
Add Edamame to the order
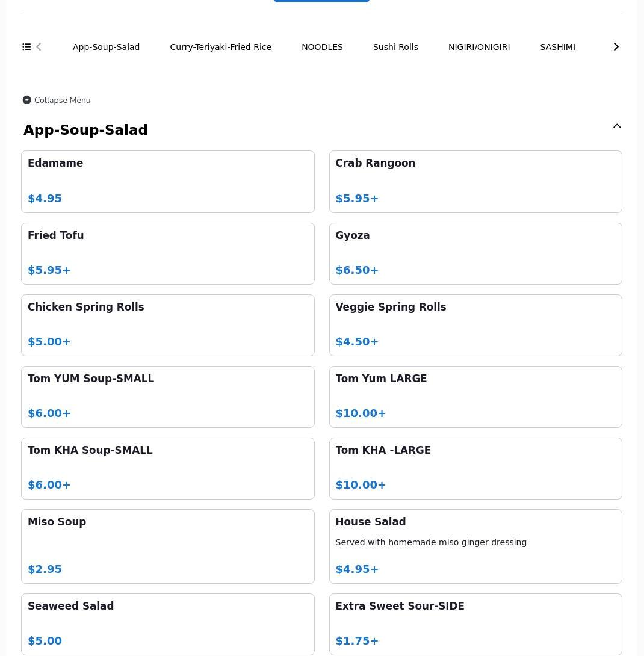point(167,181)
